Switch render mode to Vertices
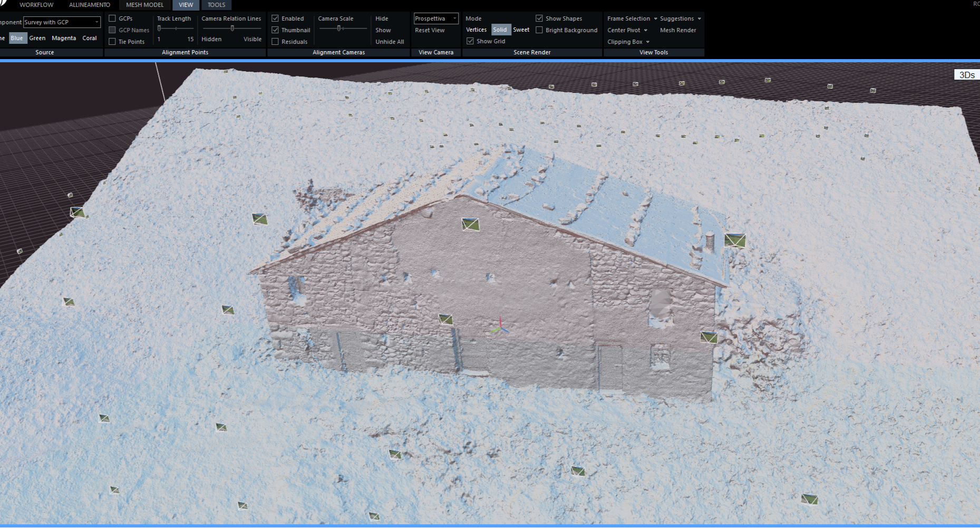This screenshot has width=980, height=528. click(x=476, y=30)
